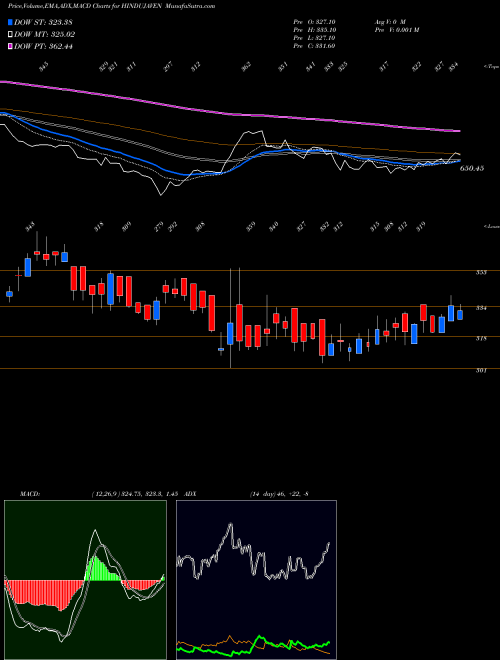Click the '301' price level label

[481, 370]
